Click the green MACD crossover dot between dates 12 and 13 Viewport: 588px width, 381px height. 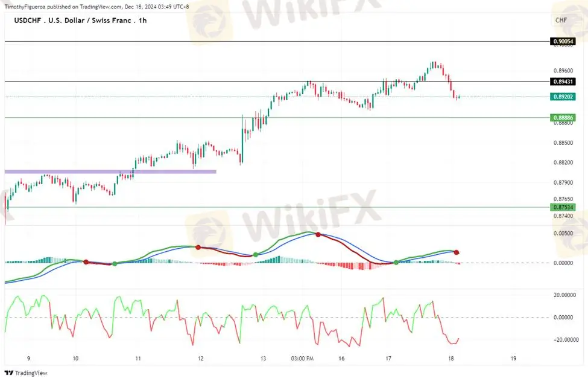coord(256,255)
